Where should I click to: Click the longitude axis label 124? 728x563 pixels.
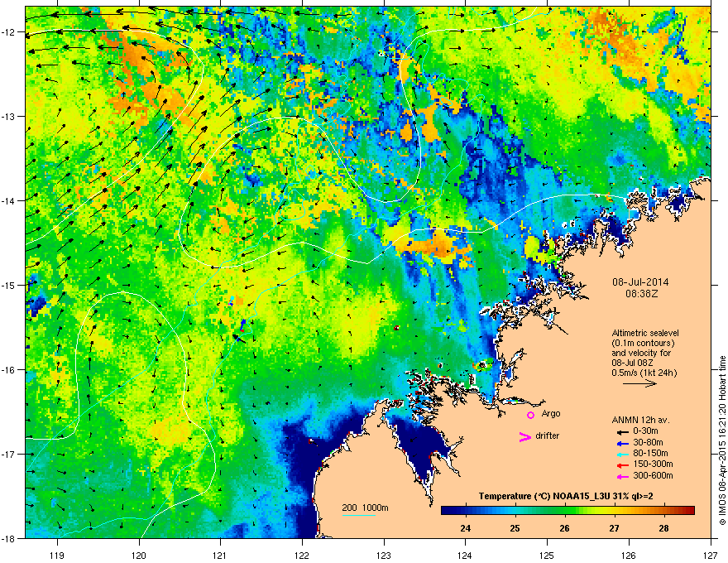coord(465,555)
